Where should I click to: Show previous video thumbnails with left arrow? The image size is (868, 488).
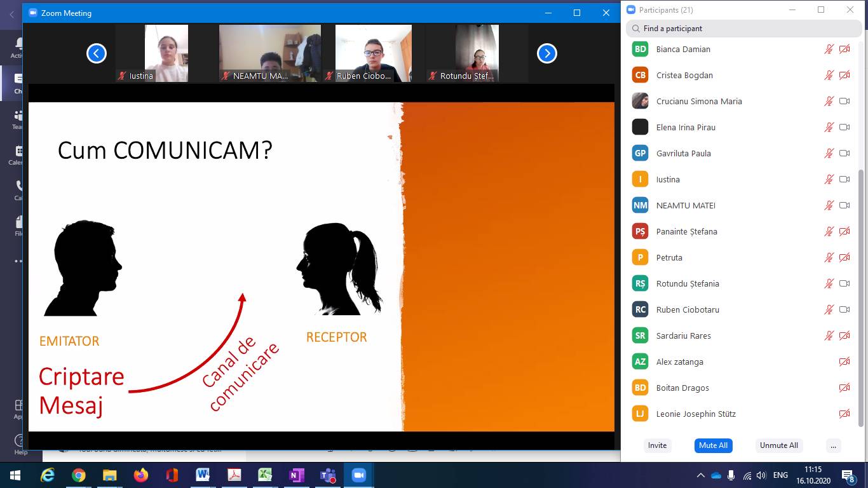[x=97, y=54]
